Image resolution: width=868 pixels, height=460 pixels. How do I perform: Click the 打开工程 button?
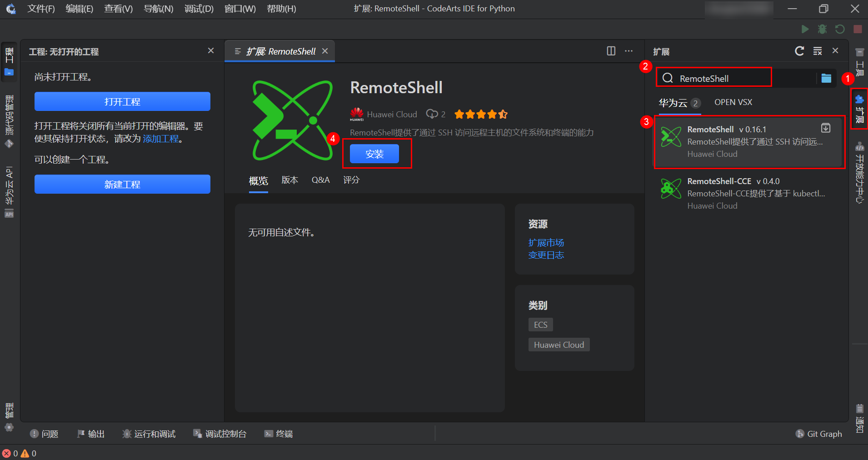click(122, 101)
